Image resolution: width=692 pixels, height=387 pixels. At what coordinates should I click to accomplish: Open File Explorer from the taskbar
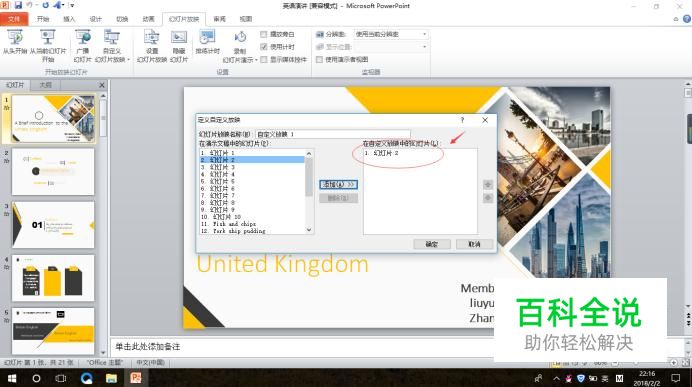coord(111,378)
